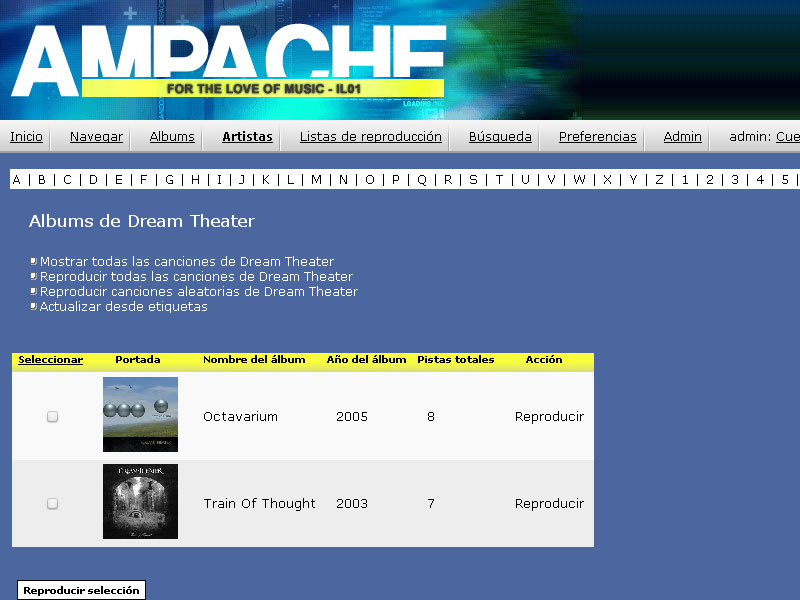Filter artists by letter P
The height and width of the screenshot is (600, 800).
[x=395, y=180]
